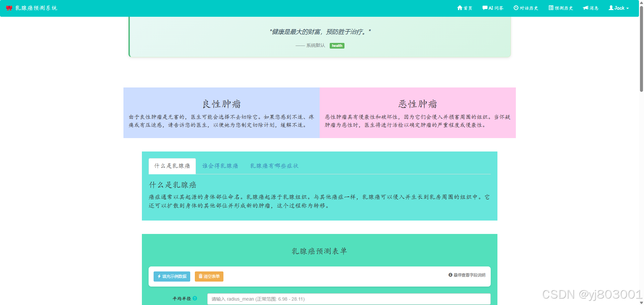Open 消息 megaphone icon
Image resolution: width=644 pixels, height=305 pixels.
(x=586, y=8)
